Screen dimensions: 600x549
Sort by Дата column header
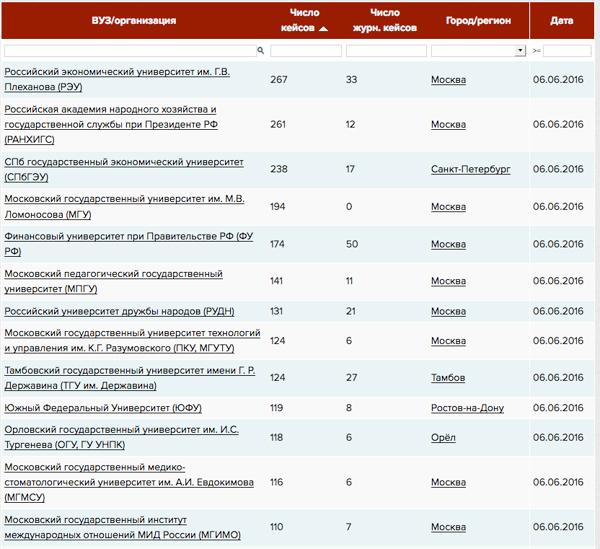tap(562, 20)
